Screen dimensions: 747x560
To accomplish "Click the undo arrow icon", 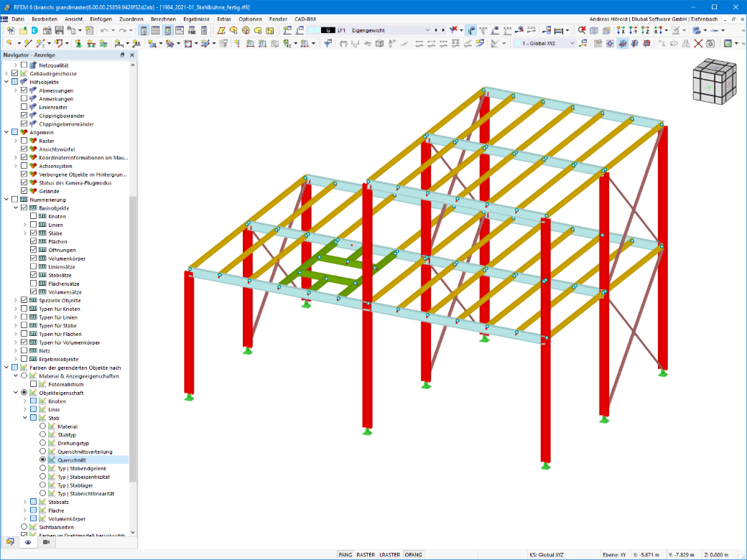I will [x=104, y=30].
